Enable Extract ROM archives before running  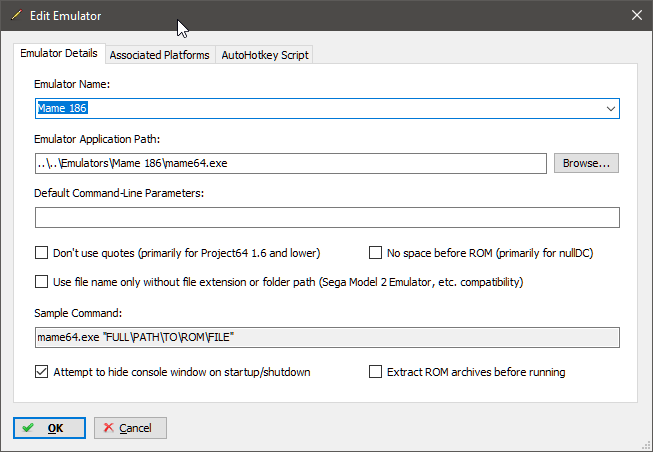point(377,372)
